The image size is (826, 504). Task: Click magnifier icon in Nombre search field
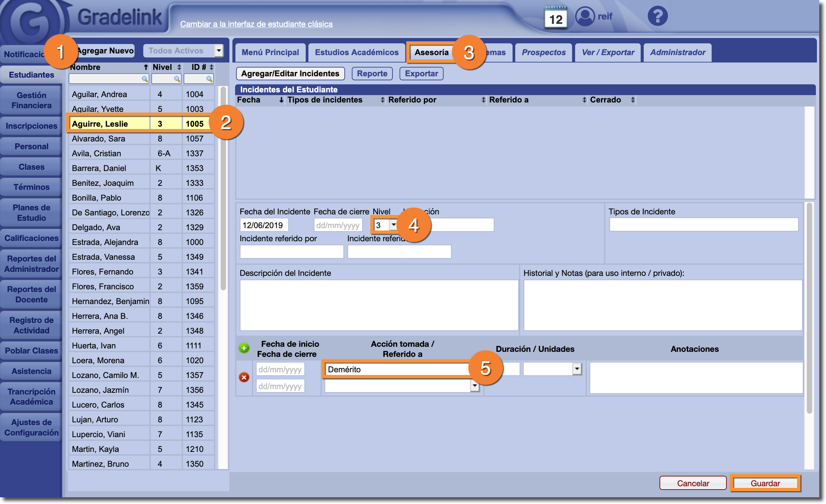coord(145,79)
